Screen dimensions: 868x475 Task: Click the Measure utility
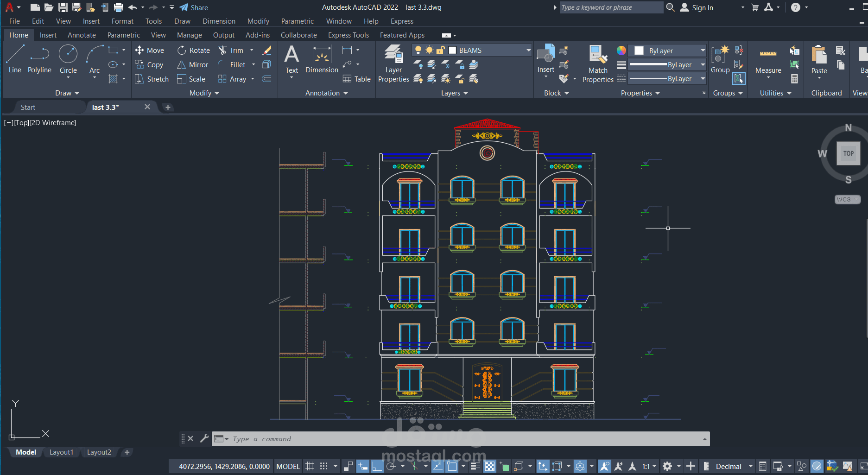click(x=768, y=60)
